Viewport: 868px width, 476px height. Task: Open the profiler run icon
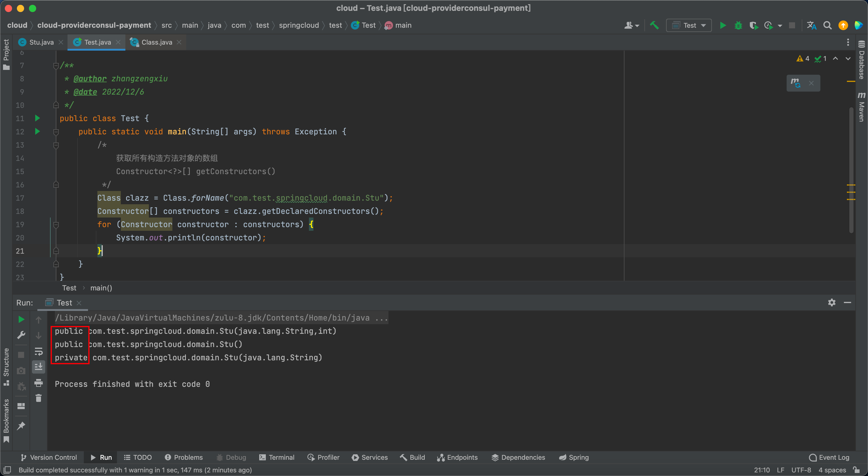tap(769, 25)
